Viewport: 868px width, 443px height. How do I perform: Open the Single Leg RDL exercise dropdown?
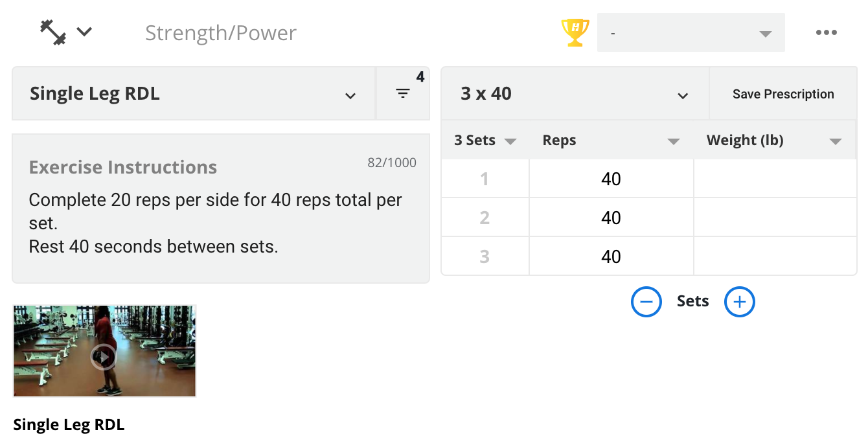point(194,94)
